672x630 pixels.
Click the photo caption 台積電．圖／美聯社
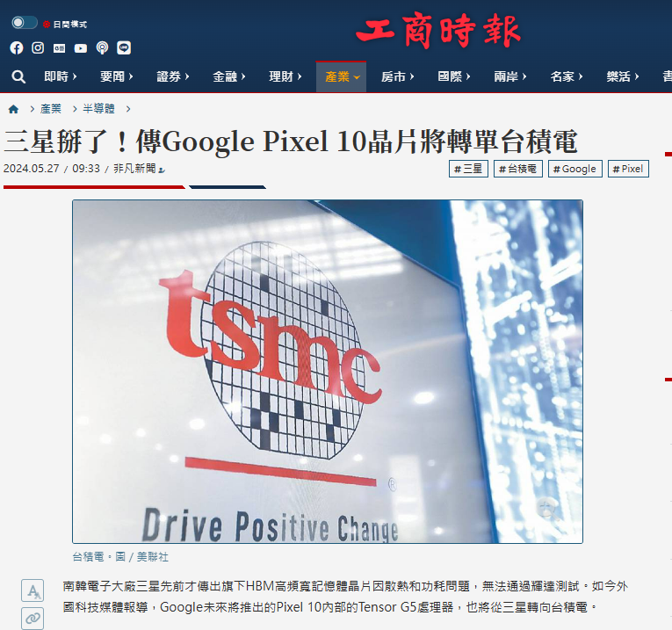[x=120, y=557]
